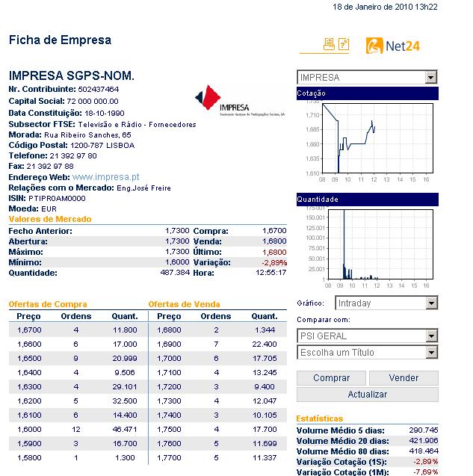Click the Variação Cotação (1M) value -7,69%

[x=426, y=472]
